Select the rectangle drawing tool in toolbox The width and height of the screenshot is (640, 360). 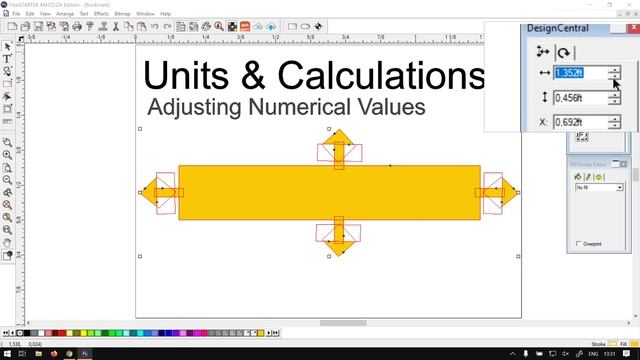point(7,84)
